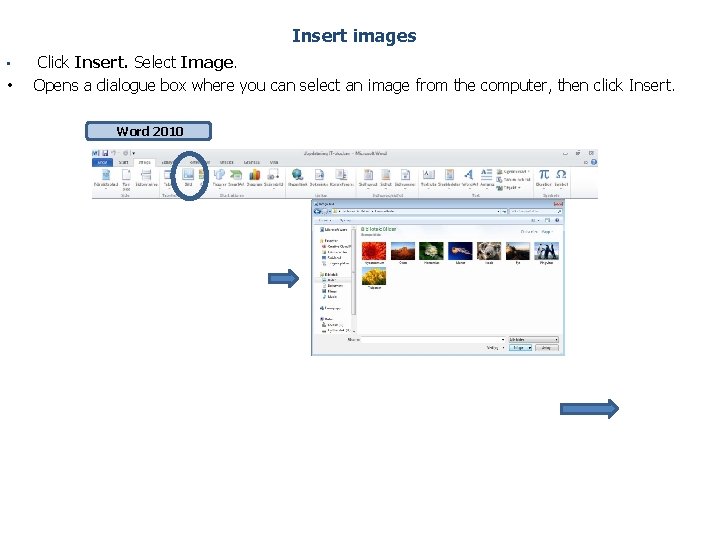The height and width of the screenshot is (540, 720).
Task: Click the Quick Parts icon
Action: point(449,174)
